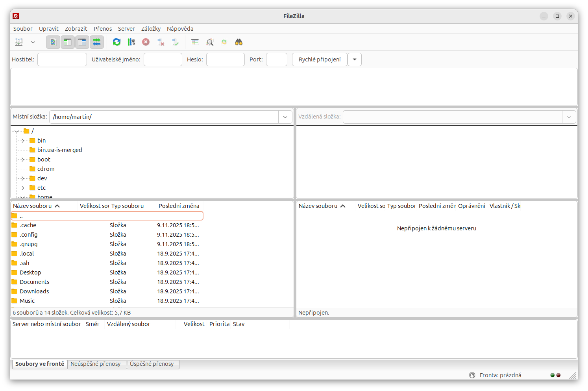This screenshot has height=391, width=588.
Task: Toggle the transfer queue panel
Action: tap(97, 42)
